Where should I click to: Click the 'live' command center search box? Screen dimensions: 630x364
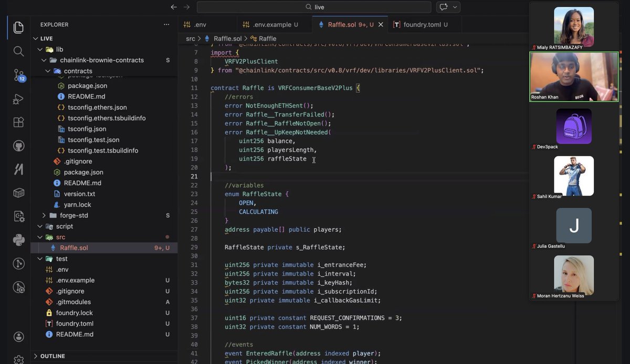(x=314, y=7)
